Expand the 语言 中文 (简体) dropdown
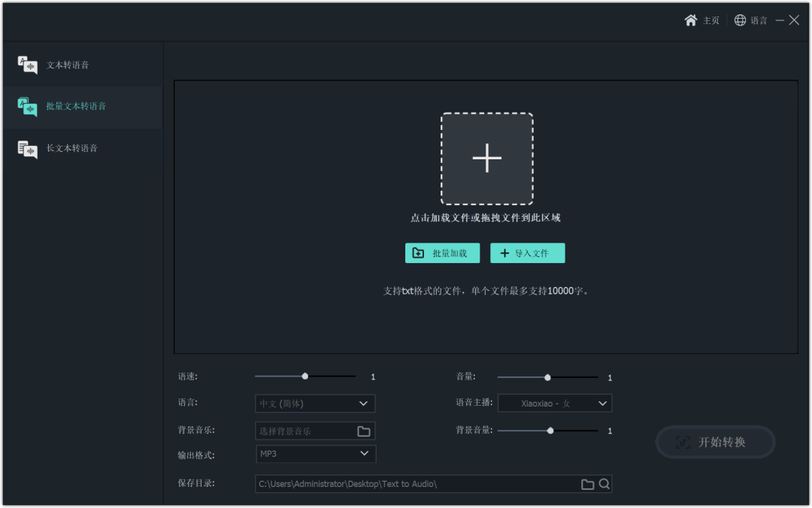 [x=315, y=404]
